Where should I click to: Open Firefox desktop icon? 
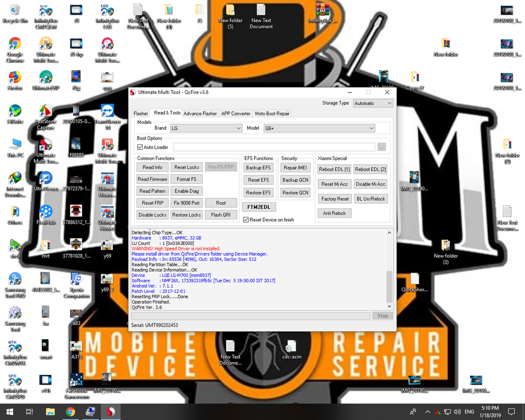point(15,81)
